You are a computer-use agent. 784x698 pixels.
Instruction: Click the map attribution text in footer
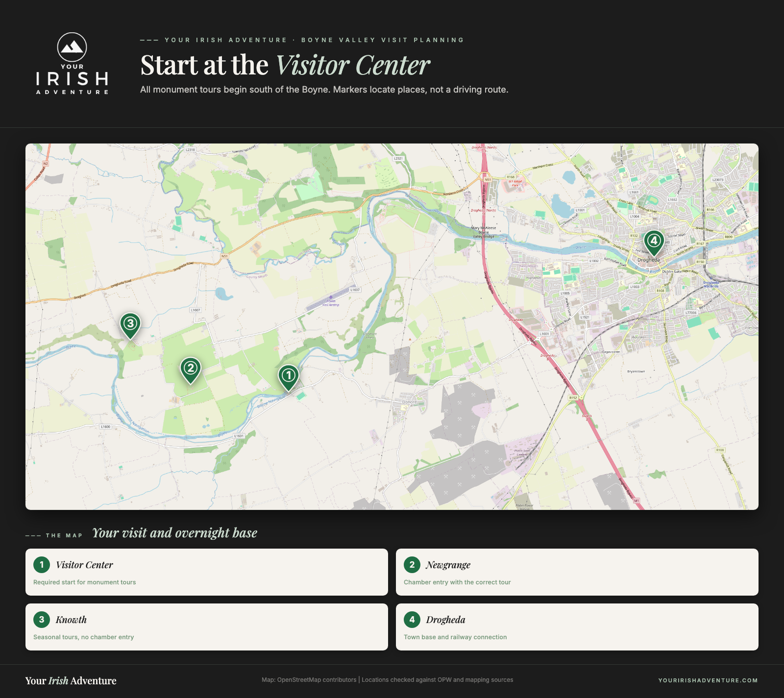click(x=388, y=680)
